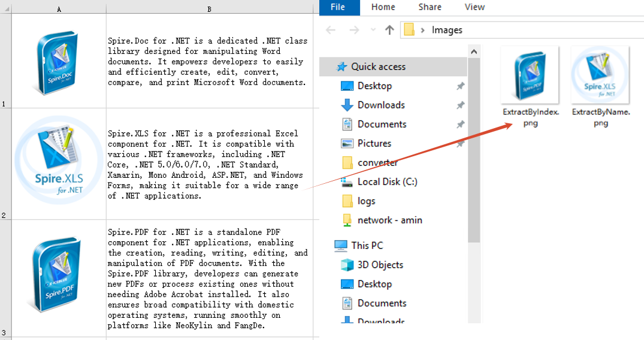
Task: Click the navigation pane scrollbar thumb
Action: pyautogui.click(x=474, y=150)
